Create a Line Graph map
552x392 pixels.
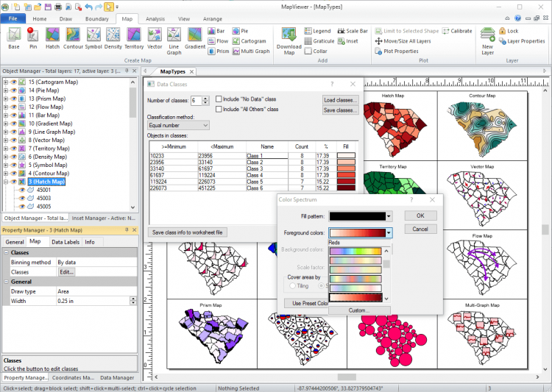coord(174,41)
